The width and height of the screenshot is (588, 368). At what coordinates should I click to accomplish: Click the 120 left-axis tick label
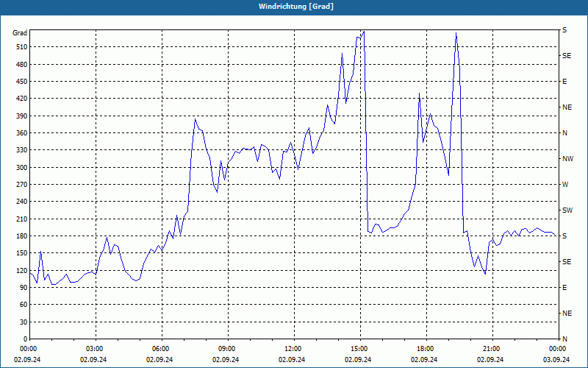[22, 270]
